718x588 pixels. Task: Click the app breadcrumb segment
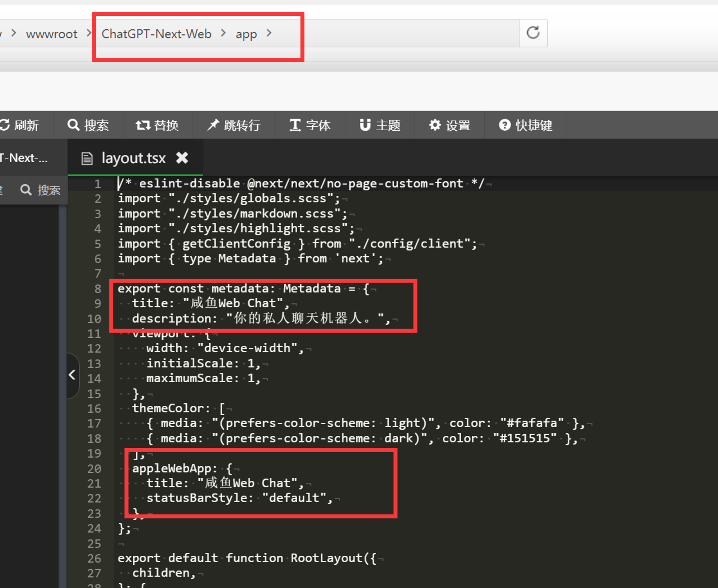point(246,34)
